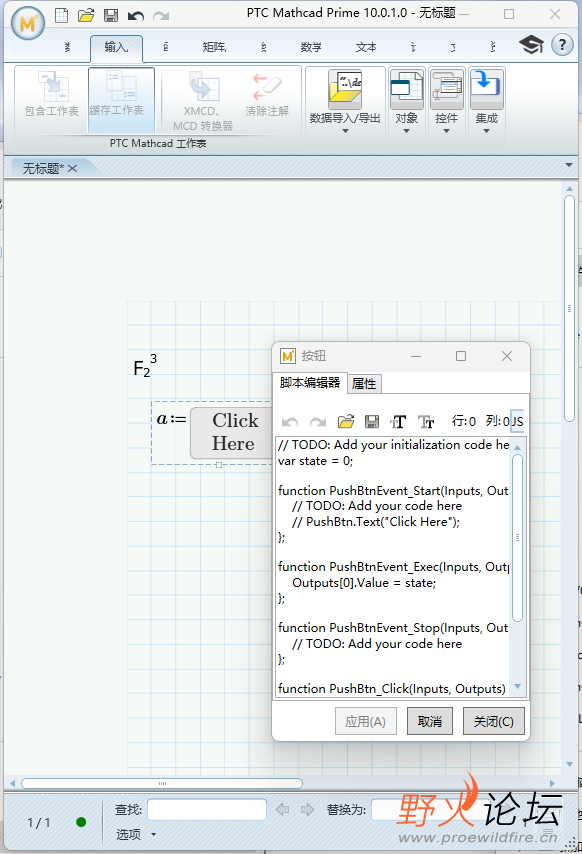Switch to 属性 tab in dialog

(364, 384)
